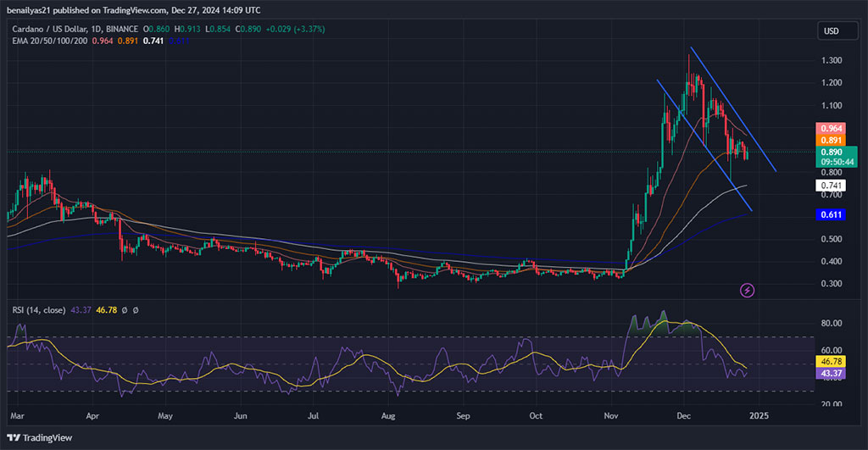Click the 0.500 price axis value
Screen dimensions: 868x450
[x=832, y=239]
